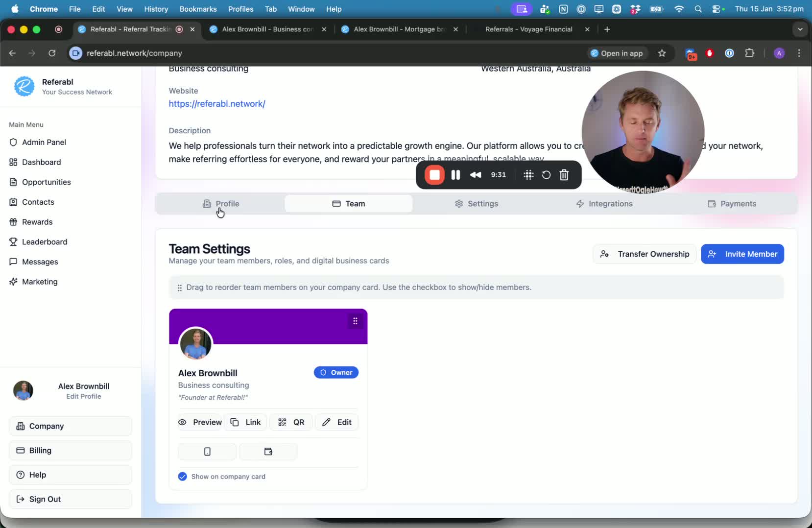Go to Dashboard in the main menu
This screenshot has width=812, height=528.
point(35,162)
